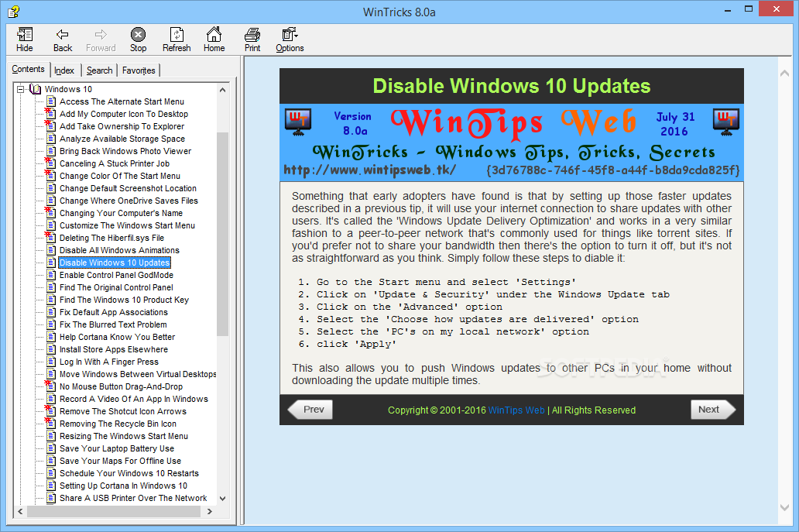Click the Prev button

[310, 409]
